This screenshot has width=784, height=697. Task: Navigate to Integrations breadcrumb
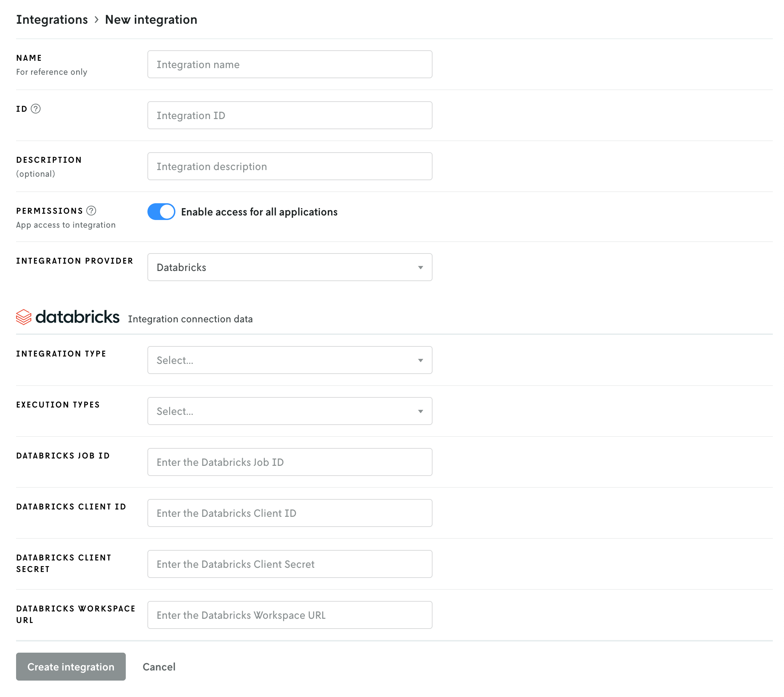pos(52,19)
